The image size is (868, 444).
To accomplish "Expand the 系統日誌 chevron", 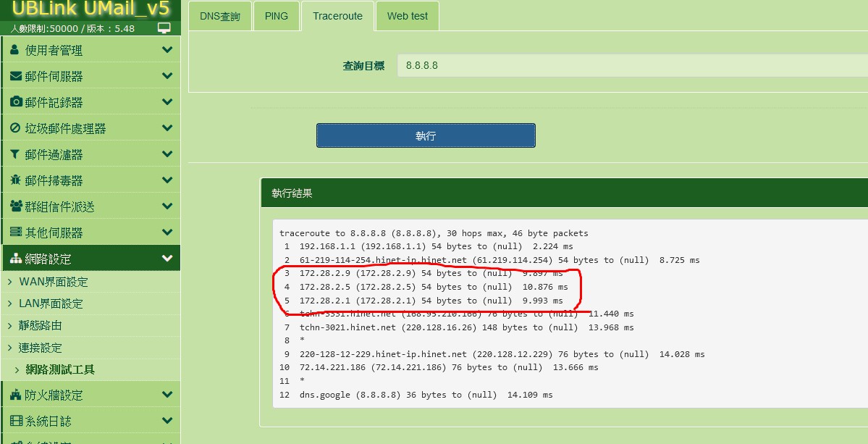I will pyautogui.click(x=167, y=421).
